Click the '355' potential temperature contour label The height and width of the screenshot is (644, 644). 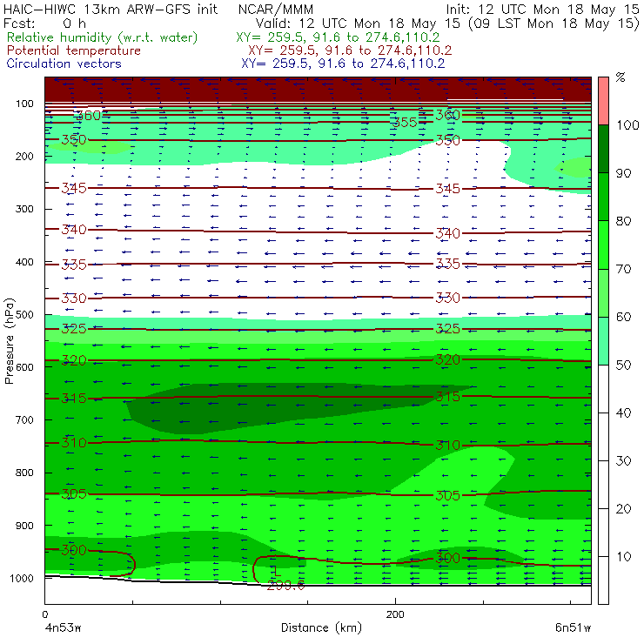coord(405,123)
